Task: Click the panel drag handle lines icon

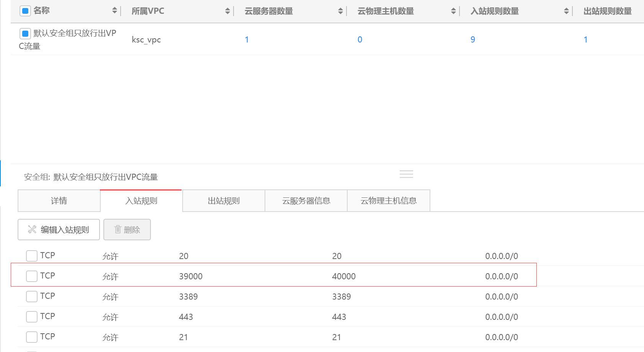Action: [x=406, y=174]
